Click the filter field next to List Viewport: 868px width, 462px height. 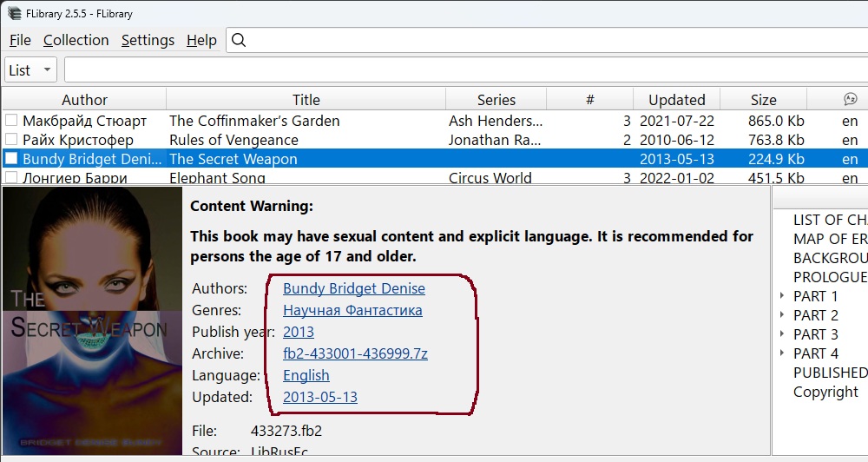[466, 69]
